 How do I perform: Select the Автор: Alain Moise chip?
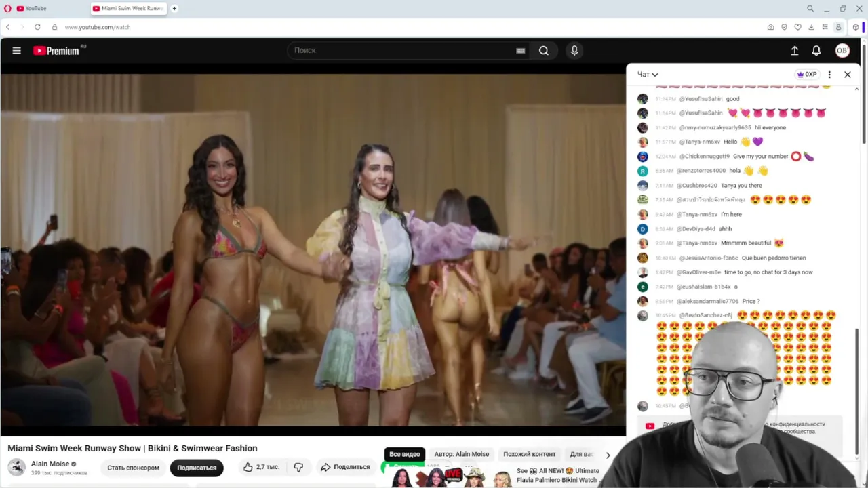point(462,454)
